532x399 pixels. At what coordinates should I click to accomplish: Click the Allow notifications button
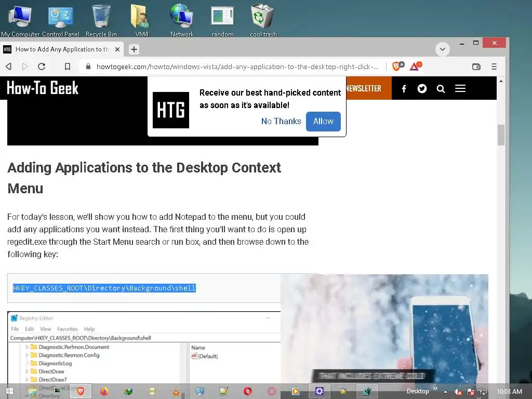tap(323, 121)
